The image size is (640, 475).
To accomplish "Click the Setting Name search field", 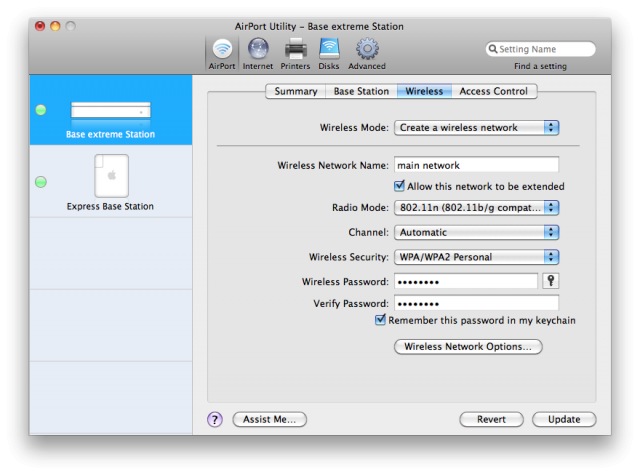I will click(540, 49).
